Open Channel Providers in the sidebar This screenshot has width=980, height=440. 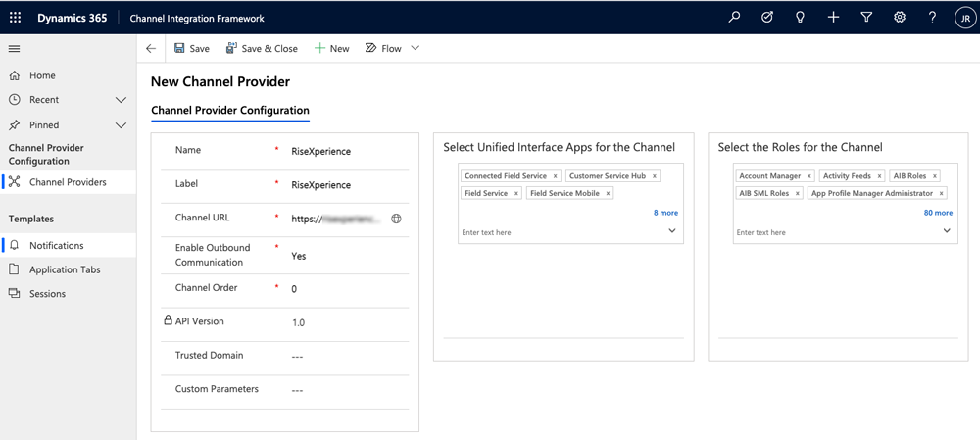pos(69,182)
